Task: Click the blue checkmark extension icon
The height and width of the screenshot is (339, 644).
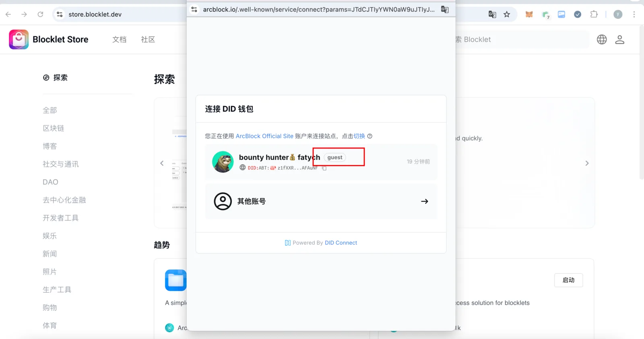Action: point(578,14)
